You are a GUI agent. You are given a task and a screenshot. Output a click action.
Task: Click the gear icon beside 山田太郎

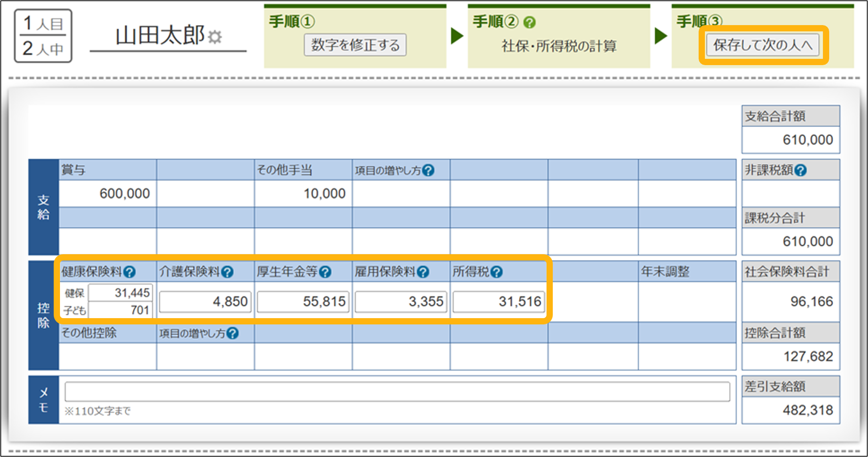tap(215, 37)
